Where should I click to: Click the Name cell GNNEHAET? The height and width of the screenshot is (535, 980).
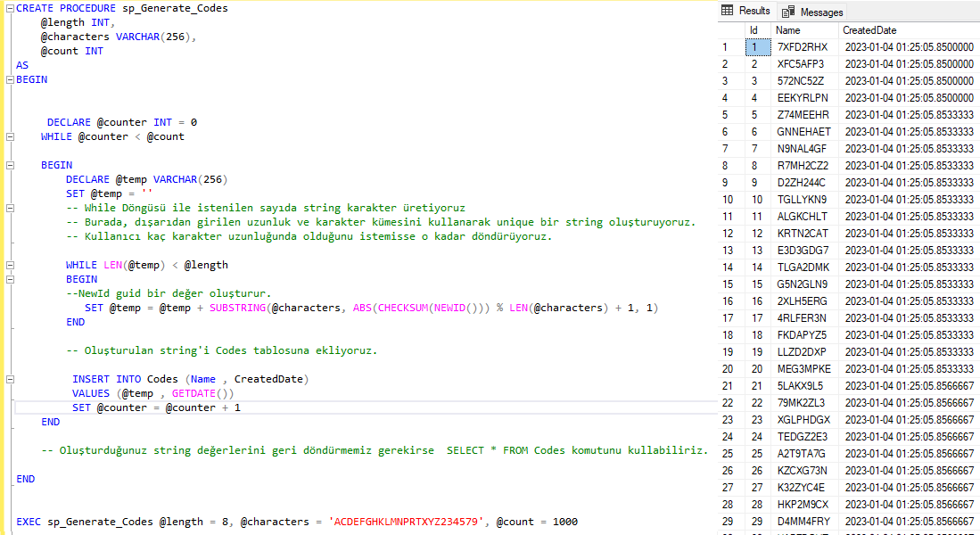[x=803, y=131]
